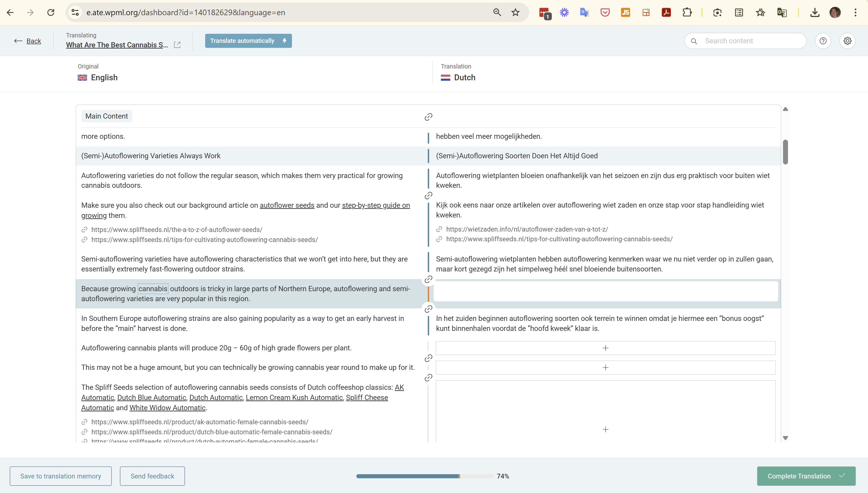Screen dimensions: 868x493
Task: Click Send feedback button
Action: pos(152,476)
